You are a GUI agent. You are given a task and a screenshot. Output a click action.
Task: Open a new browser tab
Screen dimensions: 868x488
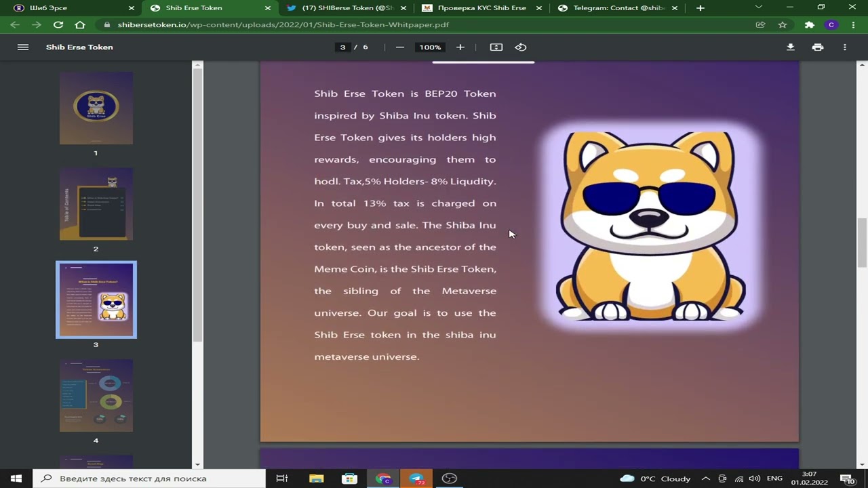point(701,8)
